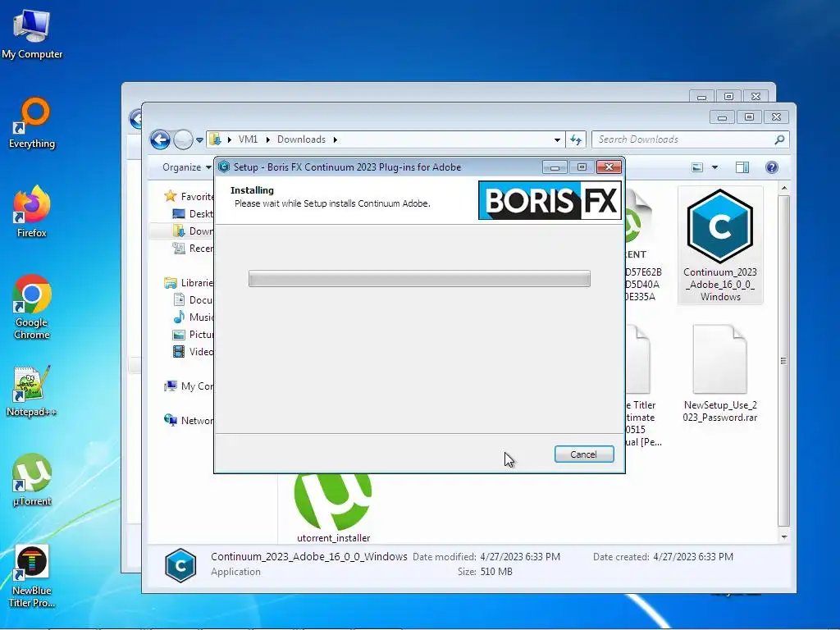Screen dimensions: 840x630
Task: Click Date created value in details pane
Action: tap(693, 557)
